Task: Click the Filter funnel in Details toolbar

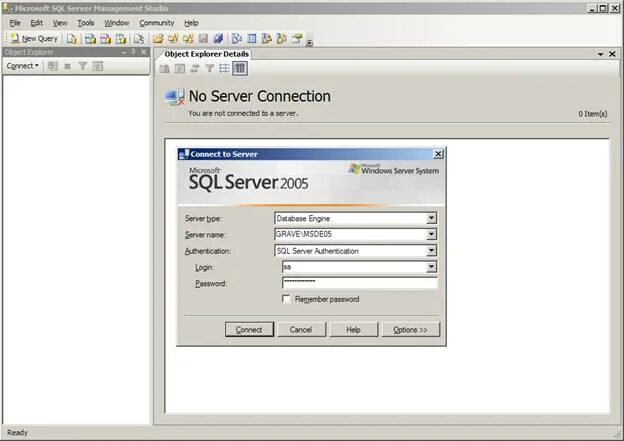Action: point(209,68)
